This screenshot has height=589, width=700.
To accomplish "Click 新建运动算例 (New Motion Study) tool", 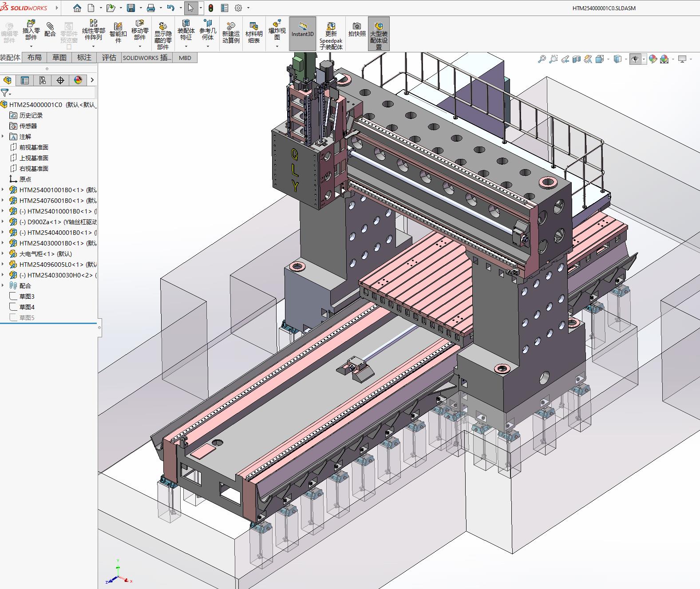I will [x=231, y=33].
